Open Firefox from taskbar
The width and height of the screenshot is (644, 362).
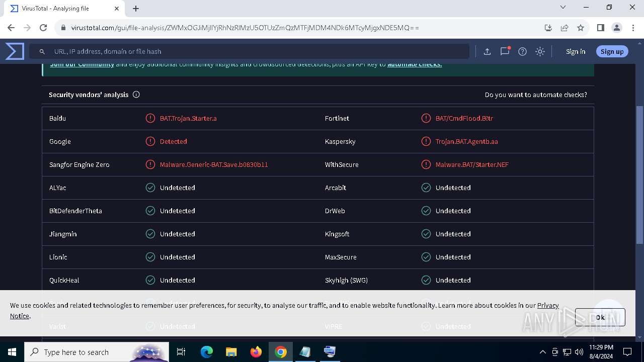pyautogui.click(x=256, y=352)
